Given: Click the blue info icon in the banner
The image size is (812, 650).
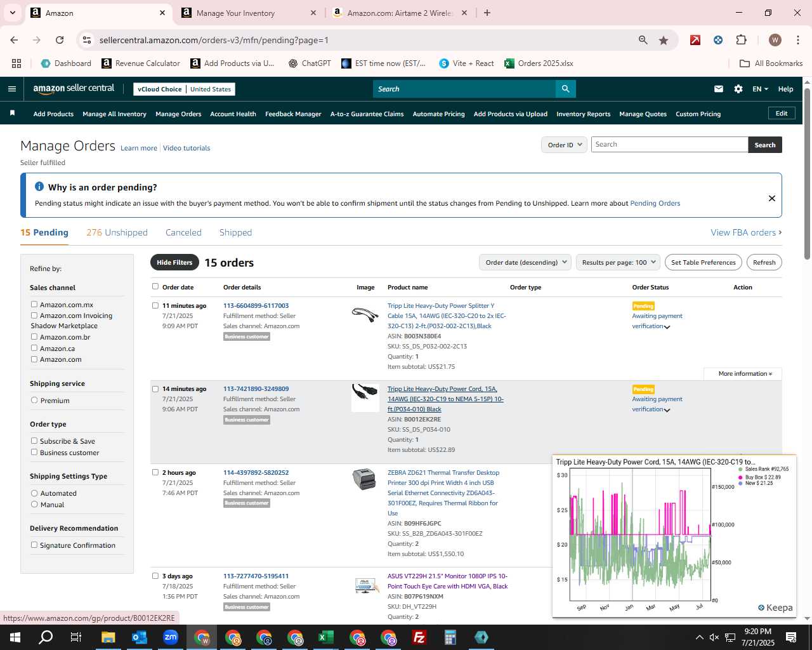Looking at the screenshot, I should click(39, 187).
